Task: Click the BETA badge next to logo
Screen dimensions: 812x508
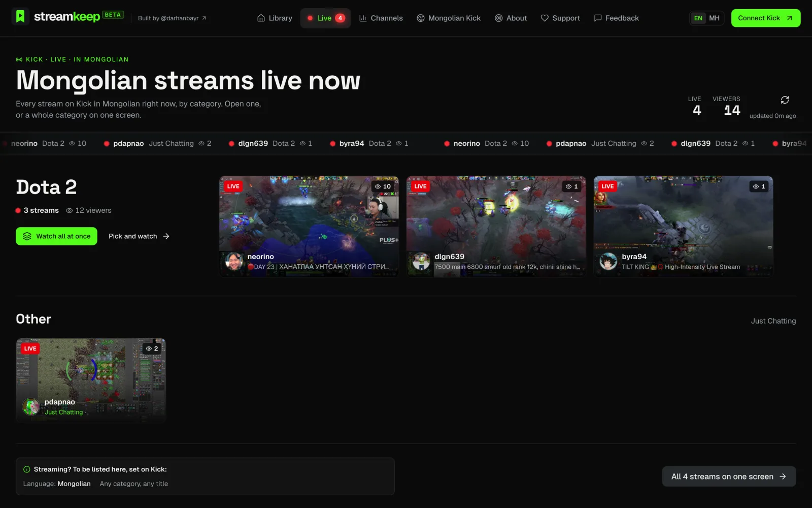Action: [113, 15]
